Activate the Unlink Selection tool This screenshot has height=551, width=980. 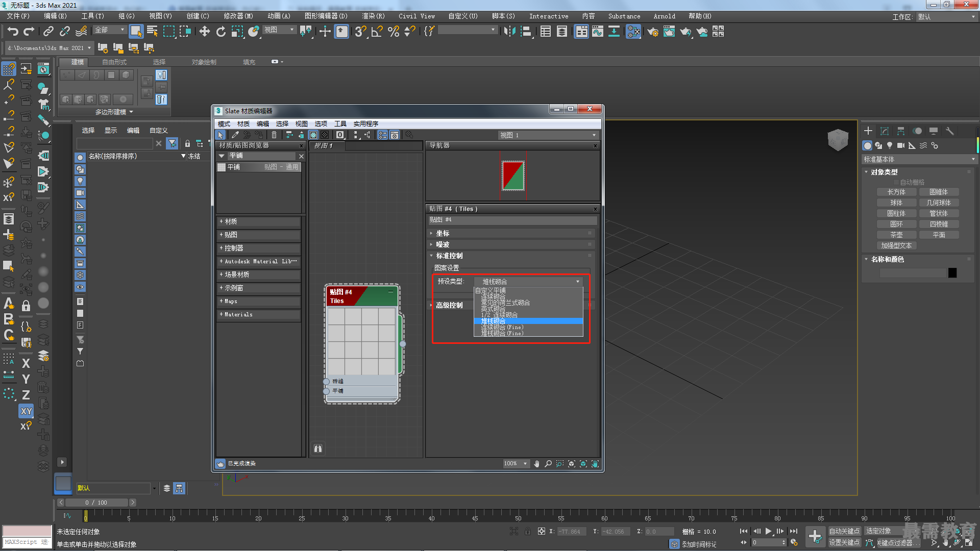65,32
